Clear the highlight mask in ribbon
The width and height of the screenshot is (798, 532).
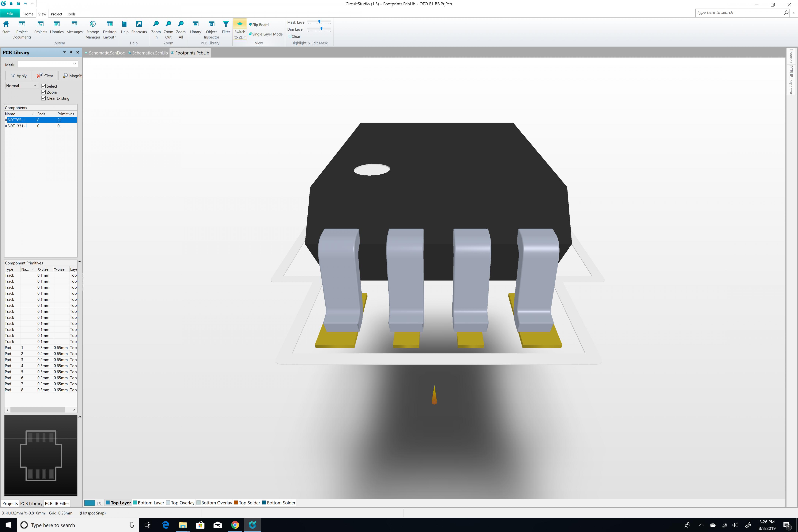[294, 36]
